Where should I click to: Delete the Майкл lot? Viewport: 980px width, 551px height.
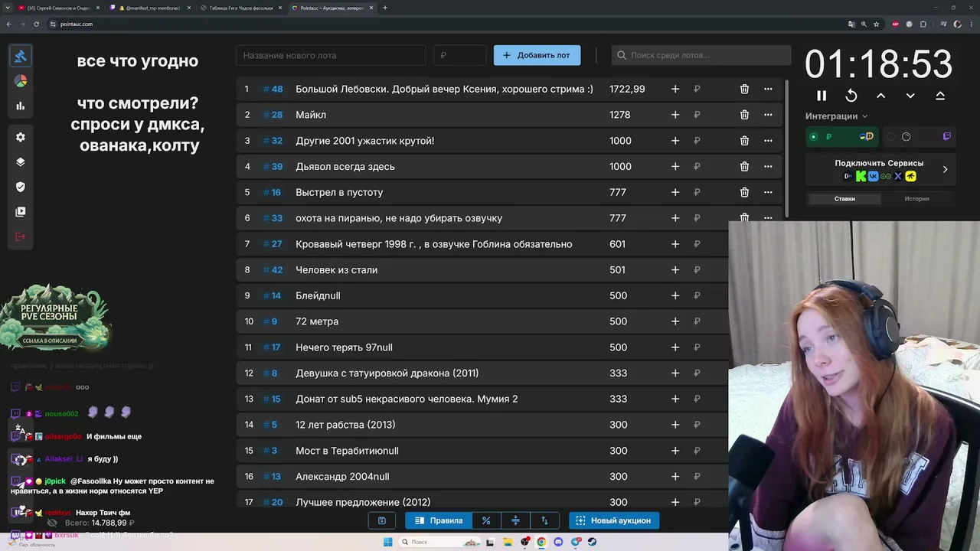click(744, 115)
